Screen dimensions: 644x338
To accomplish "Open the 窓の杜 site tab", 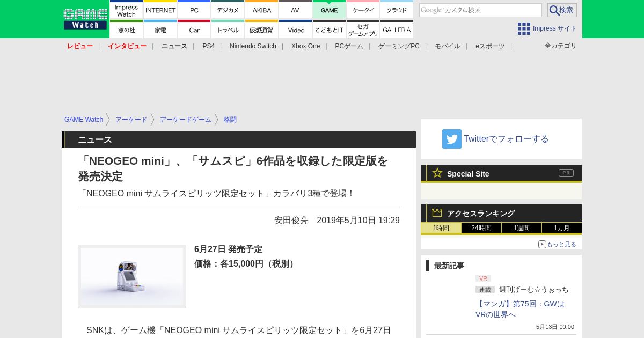I will click(x=126, y=30).
